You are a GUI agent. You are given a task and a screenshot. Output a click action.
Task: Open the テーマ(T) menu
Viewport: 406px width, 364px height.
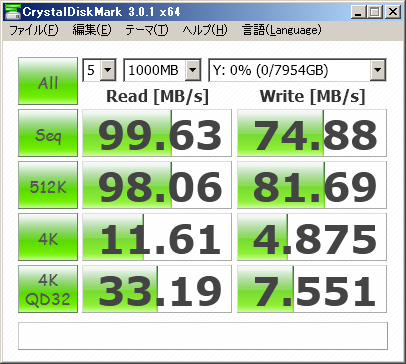click(x=147, y=30)
